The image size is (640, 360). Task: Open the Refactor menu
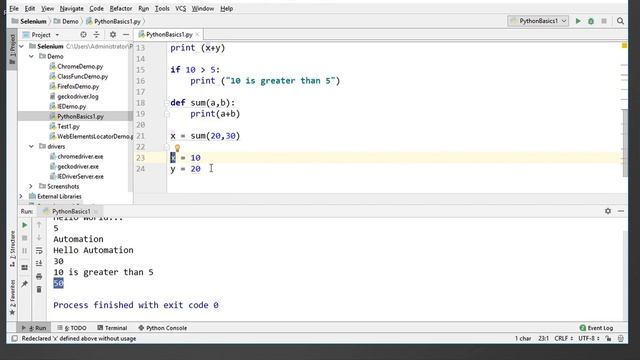click(x=121, y=8)
